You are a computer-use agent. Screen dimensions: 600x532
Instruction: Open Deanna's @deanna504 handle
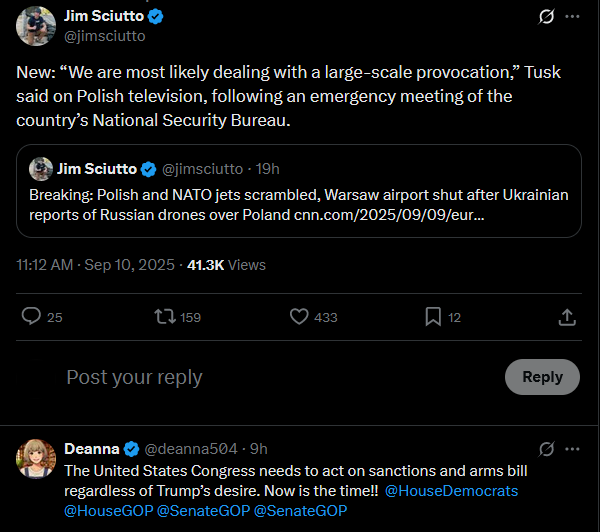pyautogui.click(x=191, y=449)
